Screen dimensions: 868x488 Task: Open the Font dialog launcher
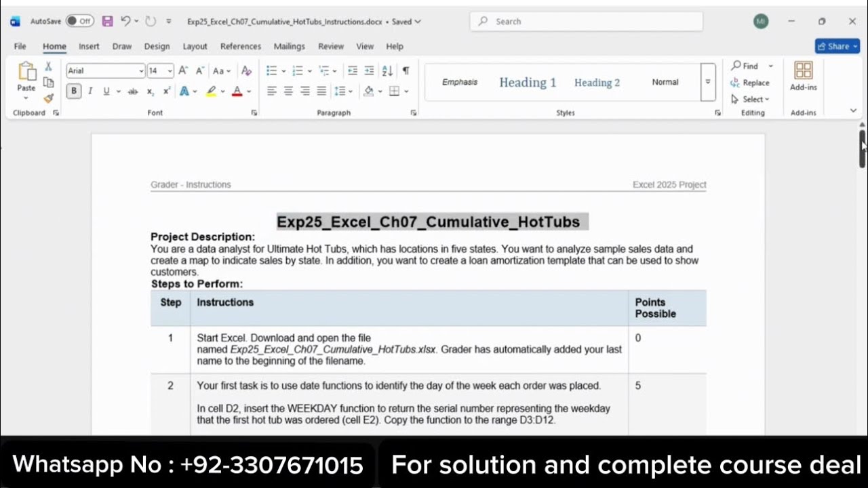coord(254,113)
